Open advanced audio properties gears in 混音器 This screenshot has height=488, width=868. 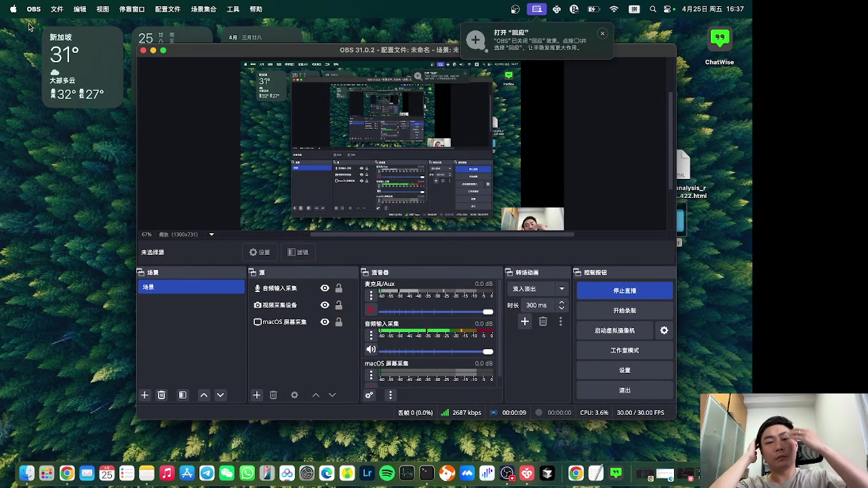click(369, 395)
